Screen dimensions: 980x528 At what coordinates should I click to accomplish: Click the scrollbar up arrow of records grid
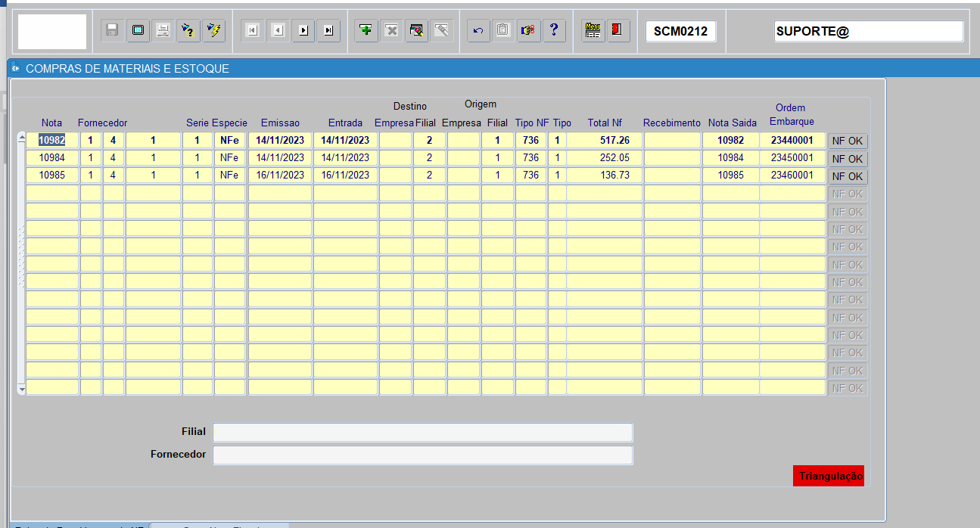(x=21, y=138)
